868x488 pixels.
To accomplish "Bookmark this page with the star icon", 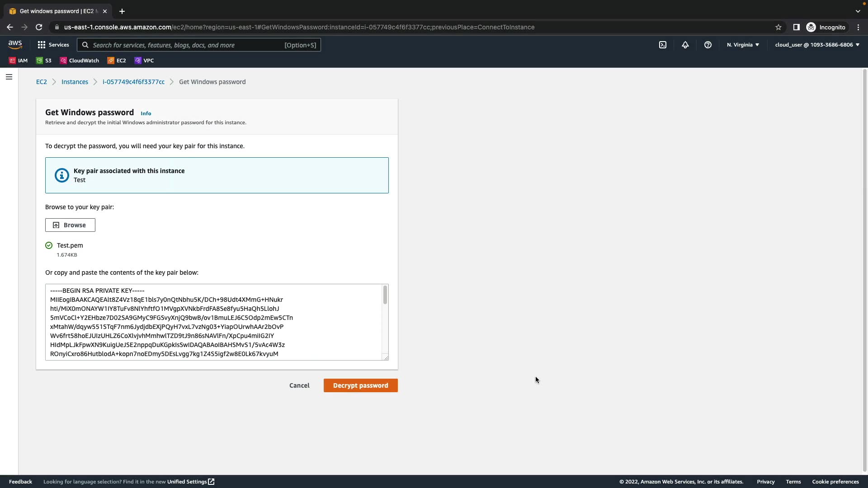I will [778, 27].
